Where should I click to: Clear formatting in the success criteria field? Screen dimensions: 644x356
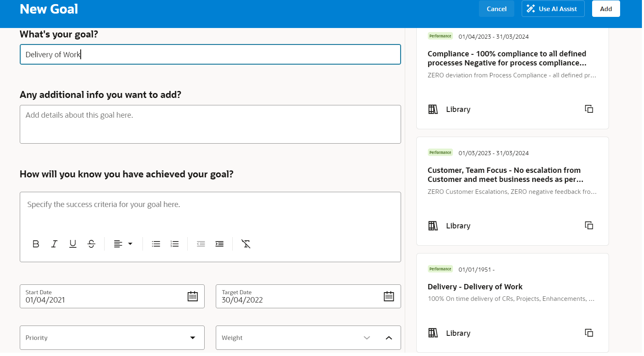246,244
